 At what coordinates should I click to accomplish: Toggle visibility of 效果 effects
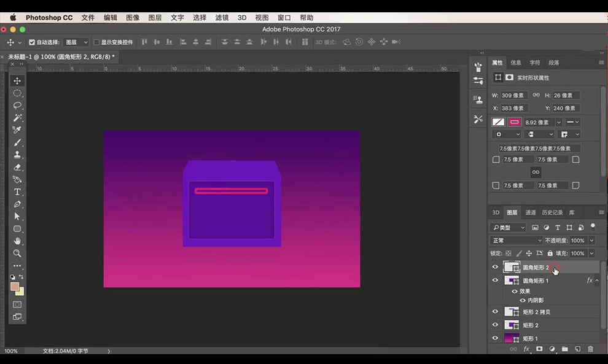click(515, 291)
